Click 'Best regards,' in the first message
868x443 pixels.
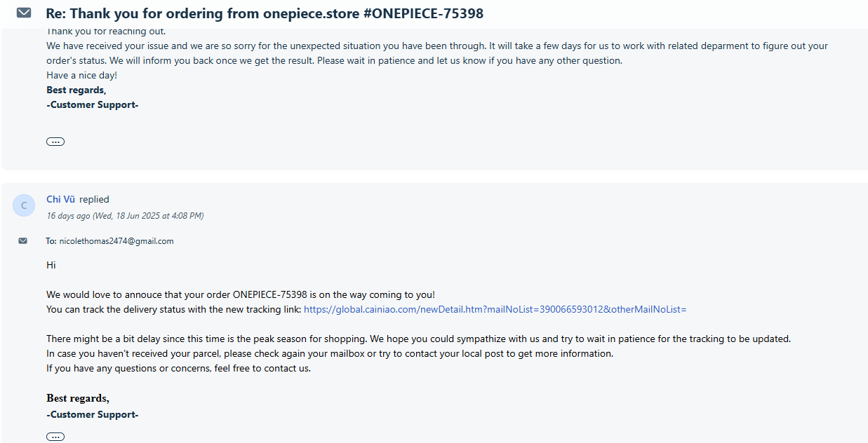(76, 90)
